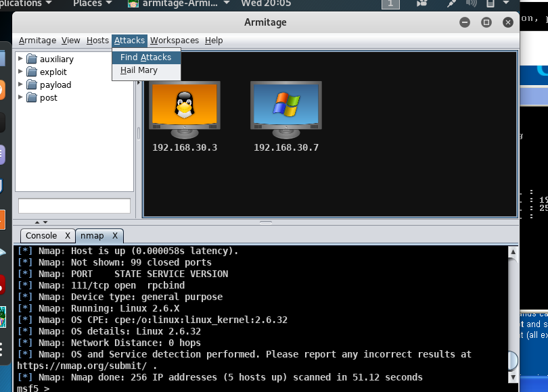
Task: Close the nmap tab with its X
Action: tap(115, 236)
